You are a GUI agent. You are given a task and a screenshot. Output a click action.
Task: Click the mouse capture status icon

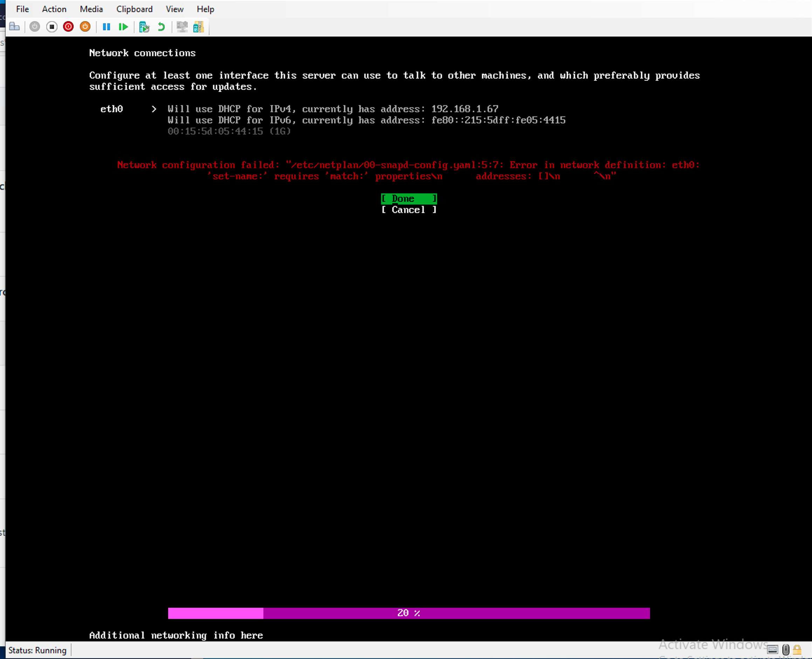pyautogui.click(x=786, y=649)
